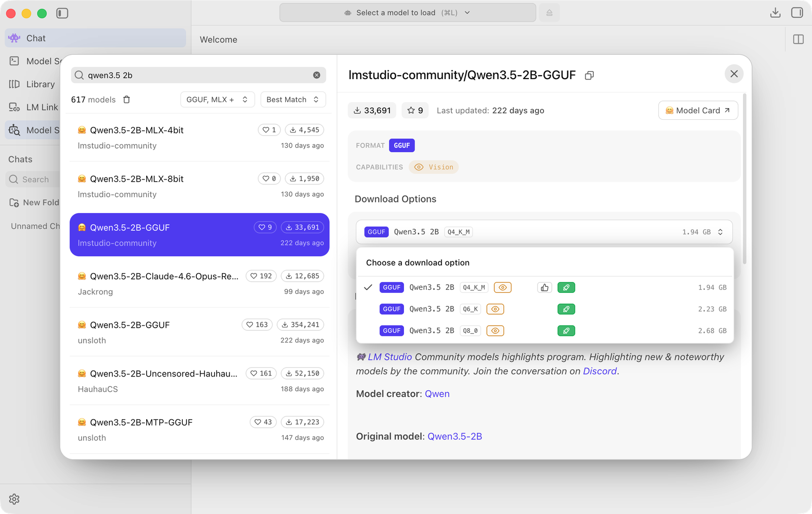Select unsloth Qwen3.5-2B-GGUF result
This screenshot has width=812, height=514.
pyautogui.click(x=199, y=332)
